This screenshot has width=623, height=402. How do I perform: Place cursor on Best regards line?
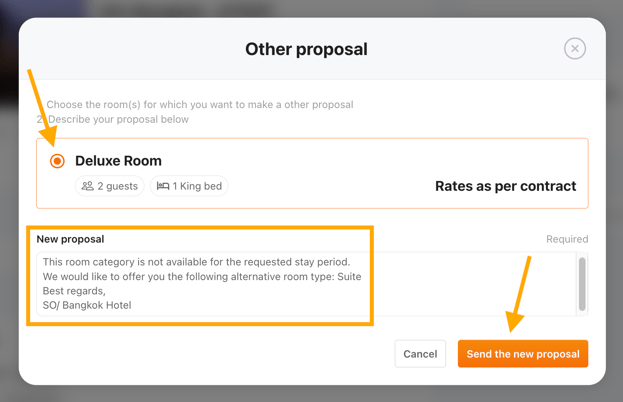[74, 291]
